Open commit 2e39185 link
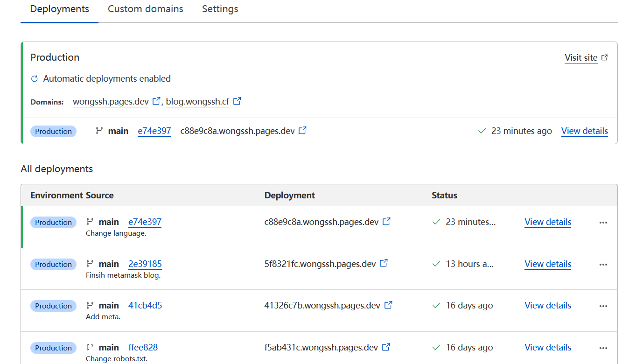The image size is (636, 364). [x=145, y=264]
